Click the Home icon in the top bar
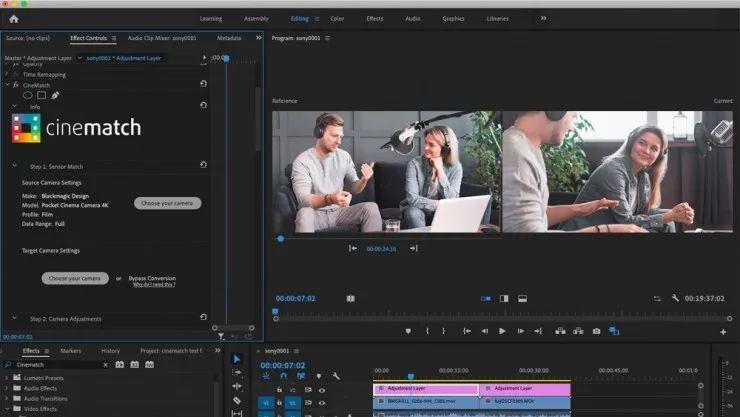This screenshot has width=740, height=417. 13,18
